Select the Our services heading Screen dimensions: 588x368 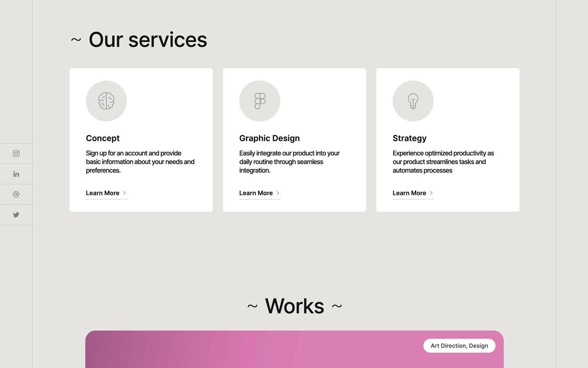click(x=139, y=39)
